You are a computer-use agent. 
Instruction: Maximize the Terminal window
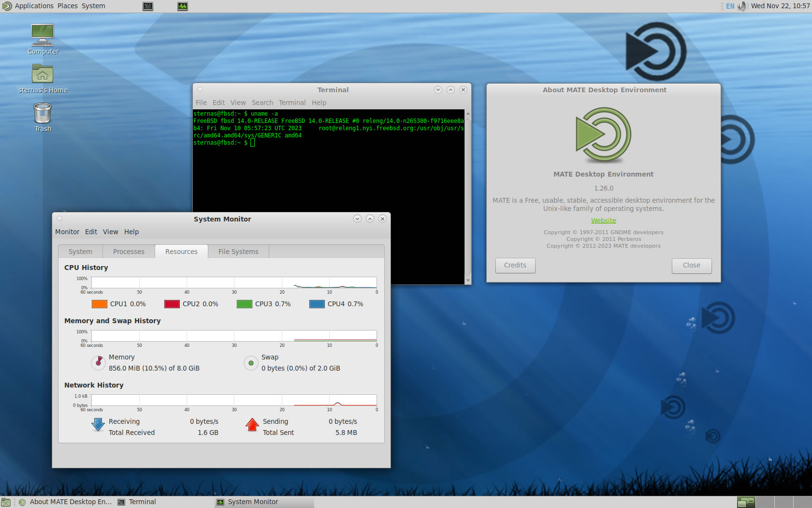pyautogui.click(x=450, y=90)
